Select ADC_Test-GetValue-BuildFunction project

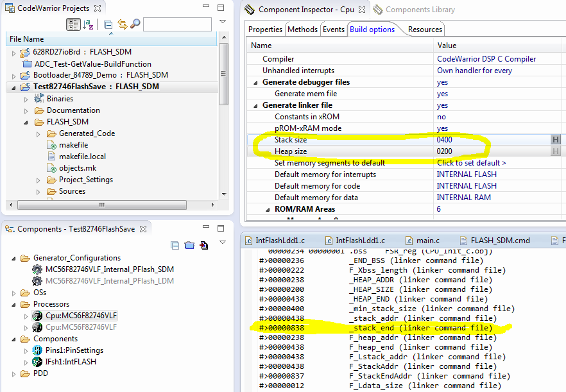coord(93,64)
